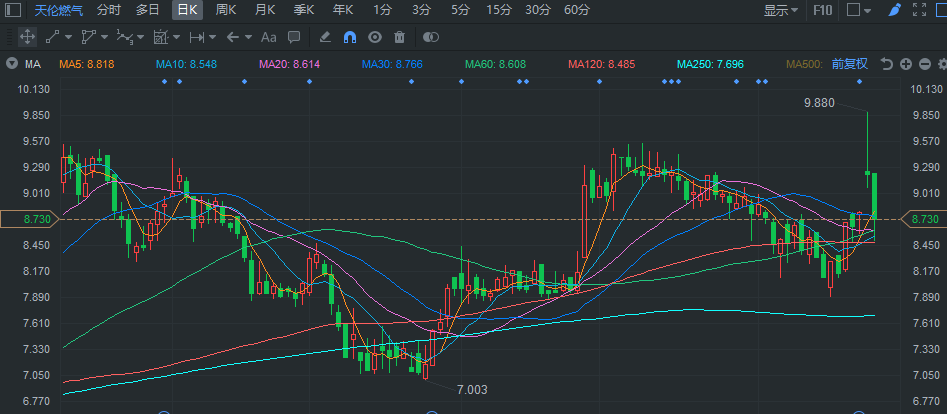Select the 月K period tab

pos(265,10)
